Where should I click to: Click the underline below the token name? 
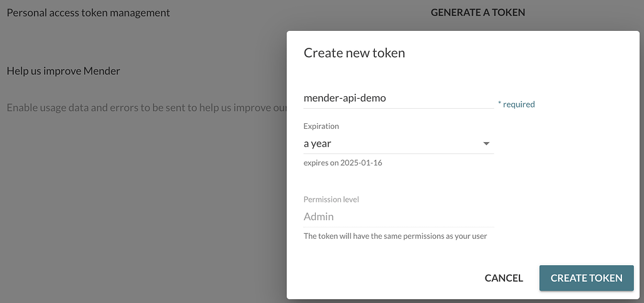click(397, 108)
